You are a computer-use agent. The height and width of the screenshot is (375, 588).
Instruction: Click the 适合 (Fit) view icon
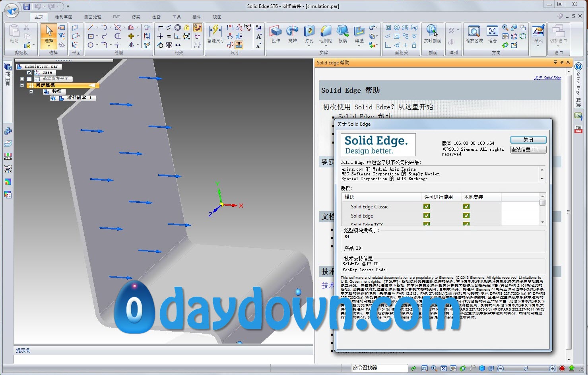492,31
